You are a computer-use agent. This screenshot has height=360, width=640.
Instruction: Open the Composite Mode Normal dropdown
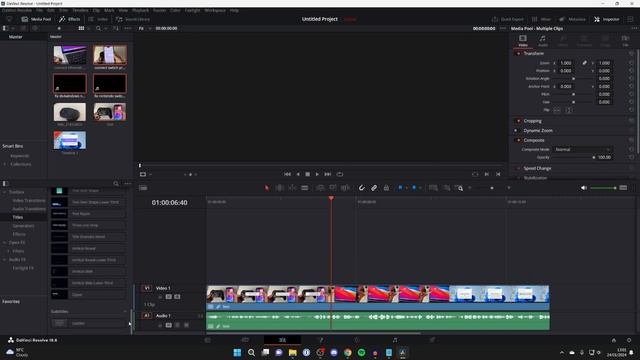click(583, 149)
